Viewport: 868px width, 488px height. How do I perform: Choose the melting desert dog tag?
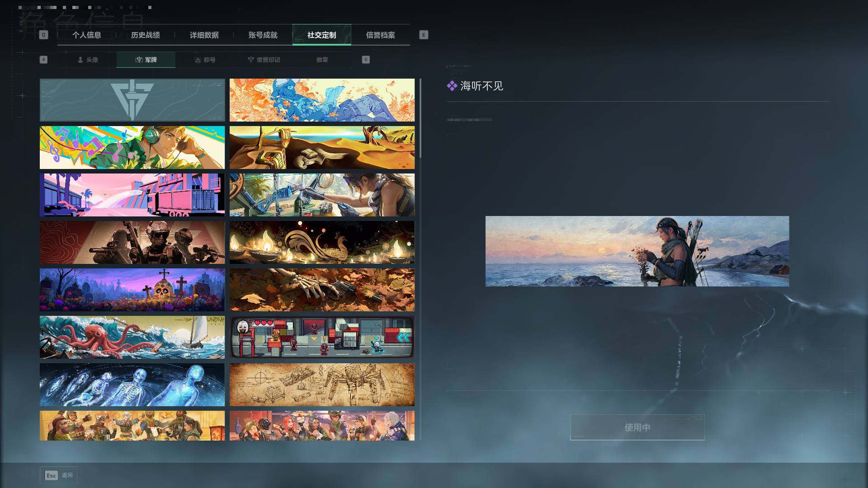pos(322,148)
